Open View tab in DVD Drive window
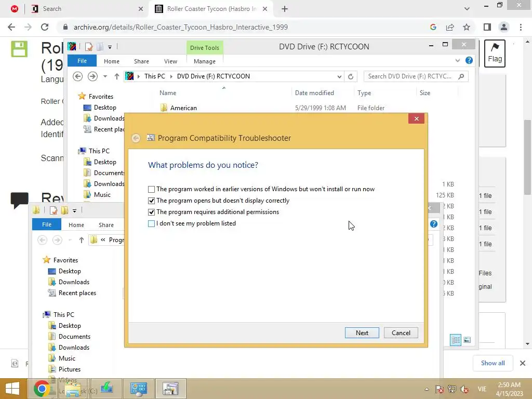Viewport: 532px width, 399px height. point(170,61)
